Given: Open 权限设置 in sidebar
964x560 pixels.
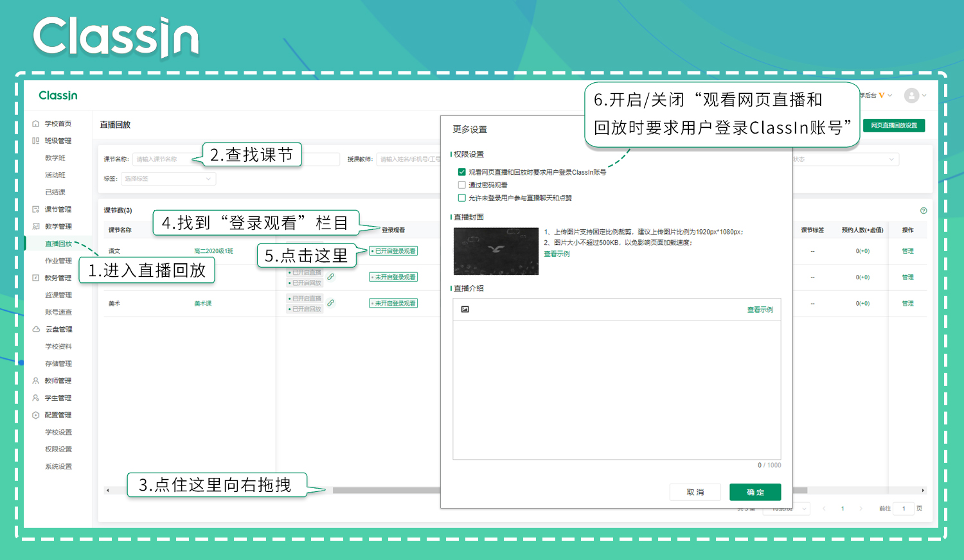Looking at the screenshot, I should point(58,450).
